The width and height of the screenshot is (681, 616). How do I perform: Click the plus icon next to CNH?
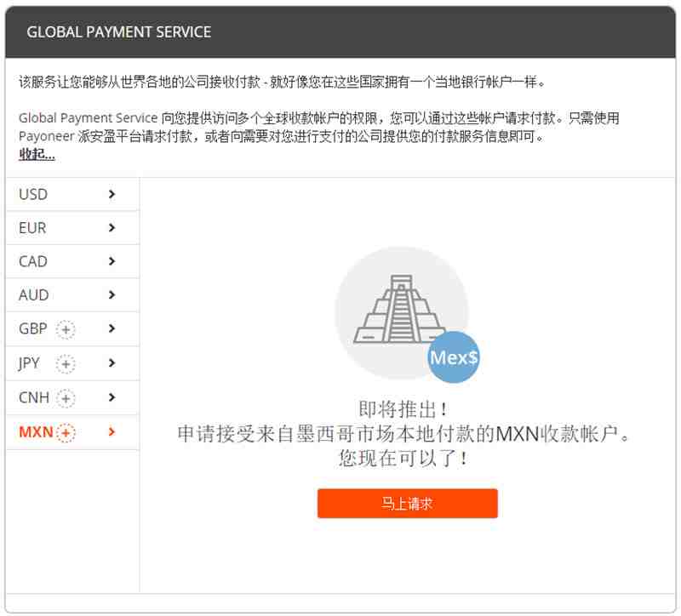point(66,398)
